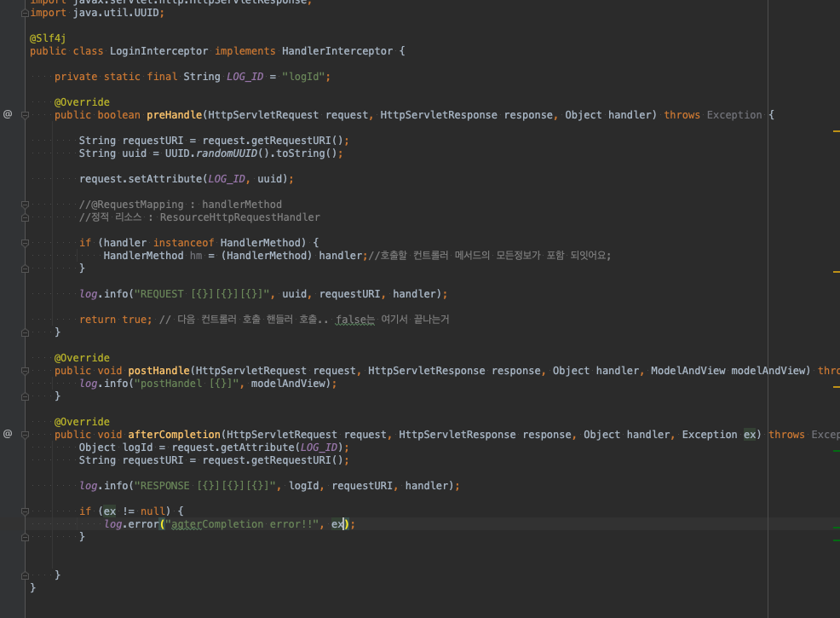Fold the if (ex != null) block
This screenshot has width=840, height=618.
(25, 511)
